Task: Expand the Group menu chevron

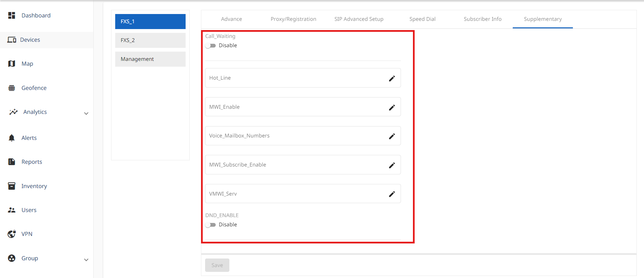Action: [x=86, y=260]
